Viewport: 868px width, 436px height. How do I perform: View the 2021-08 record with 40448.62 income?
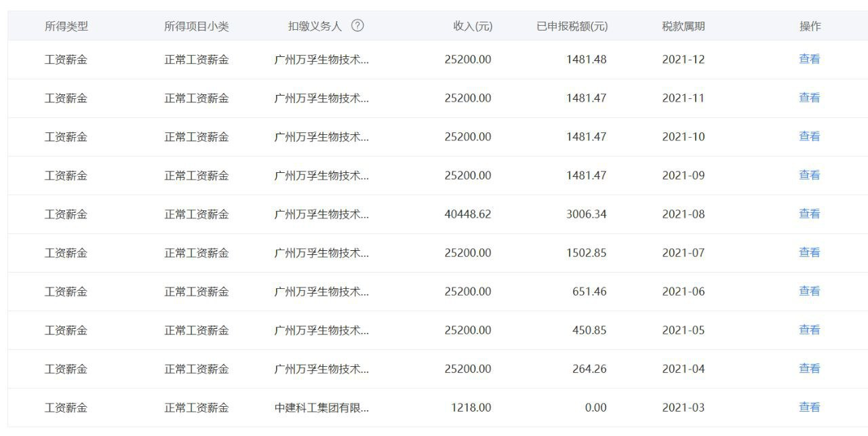click(x=810, y=214)
